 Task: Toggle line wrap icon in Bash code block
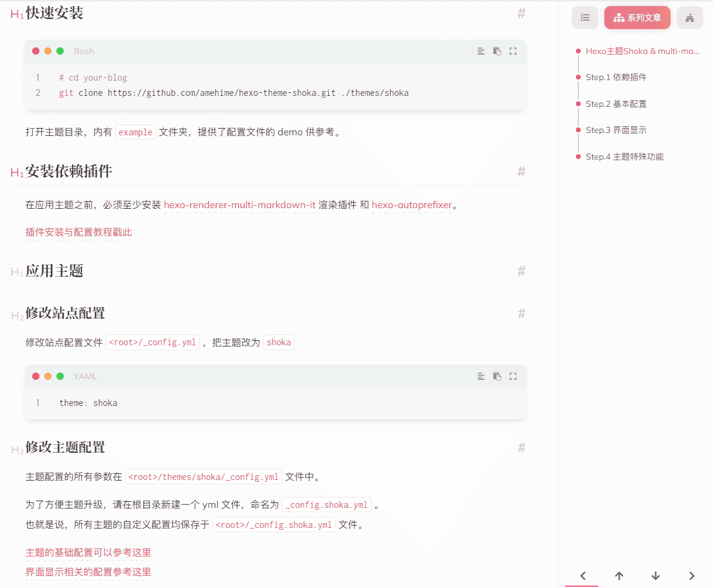click(481, 51)
